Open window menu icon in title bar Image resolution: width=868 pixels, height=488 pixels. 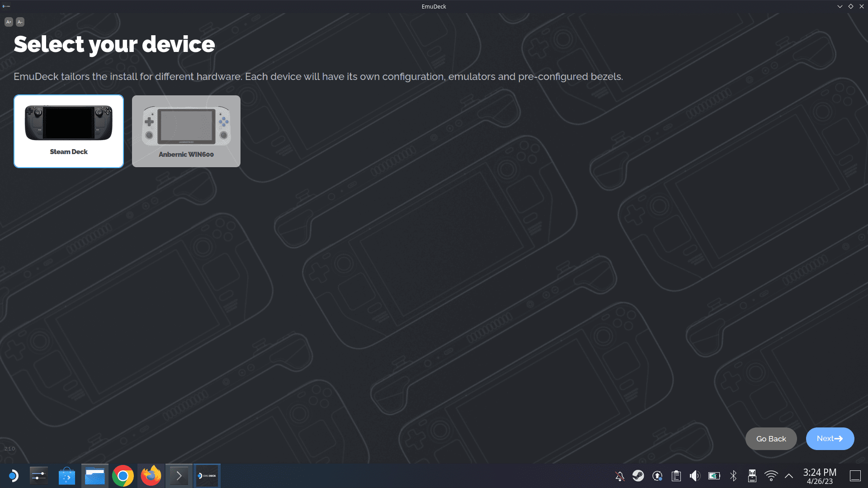point(6,6)
